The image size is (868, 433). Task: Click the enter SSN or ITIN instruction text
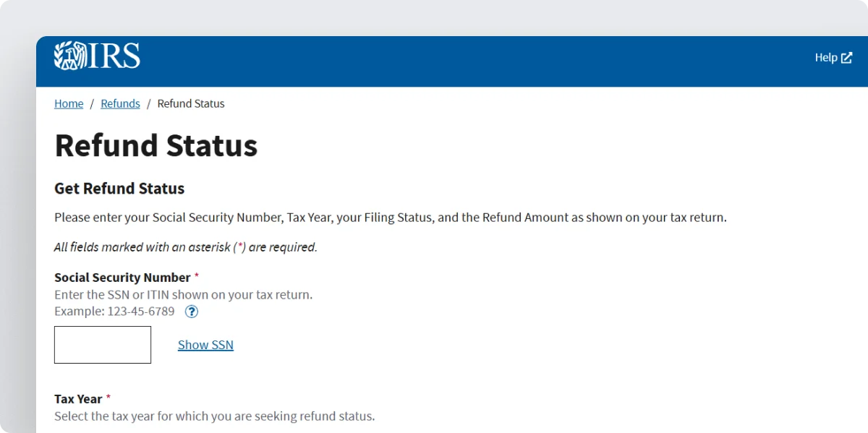point(183,294)
